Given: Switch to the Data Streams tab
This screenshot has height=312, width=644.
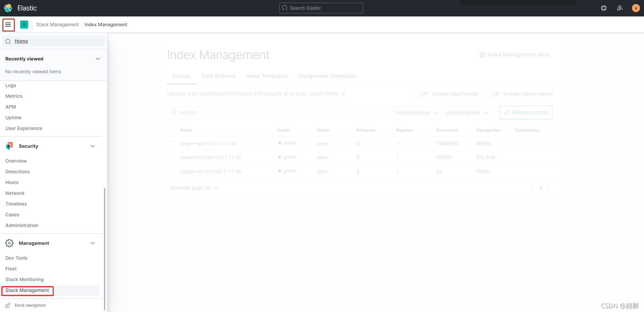Looking at the screenshot, I should (218, 76).
